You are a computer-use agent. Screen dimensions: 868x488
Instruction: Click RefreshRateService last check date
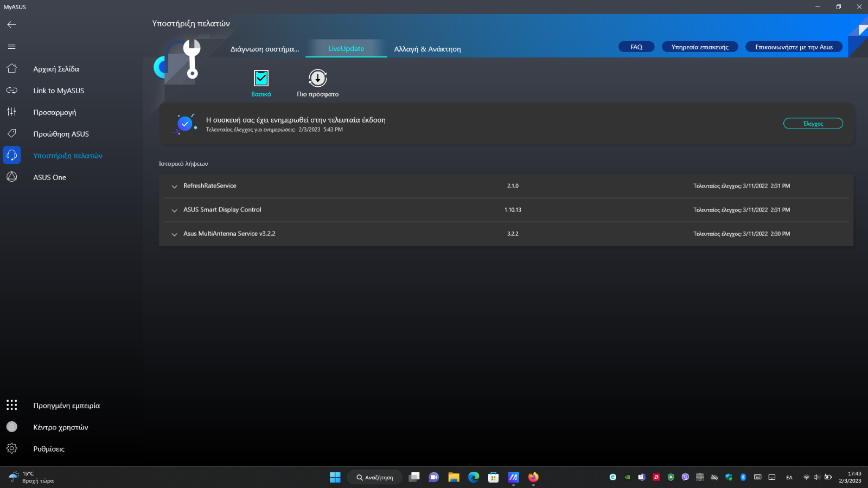[742, 186]
